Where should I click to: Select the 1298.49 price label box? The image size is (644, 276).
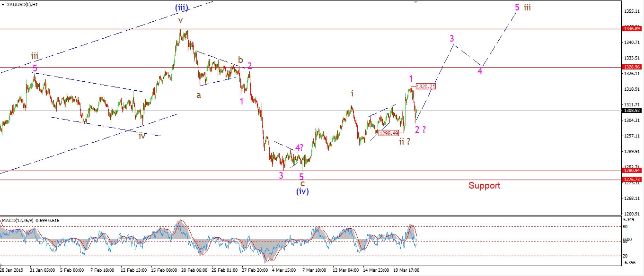coord(388,133)
